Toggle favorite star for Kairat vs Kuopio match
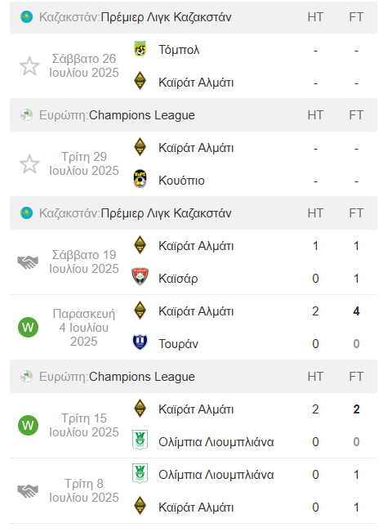Viewport: 392px width, 532px height. 29,164
